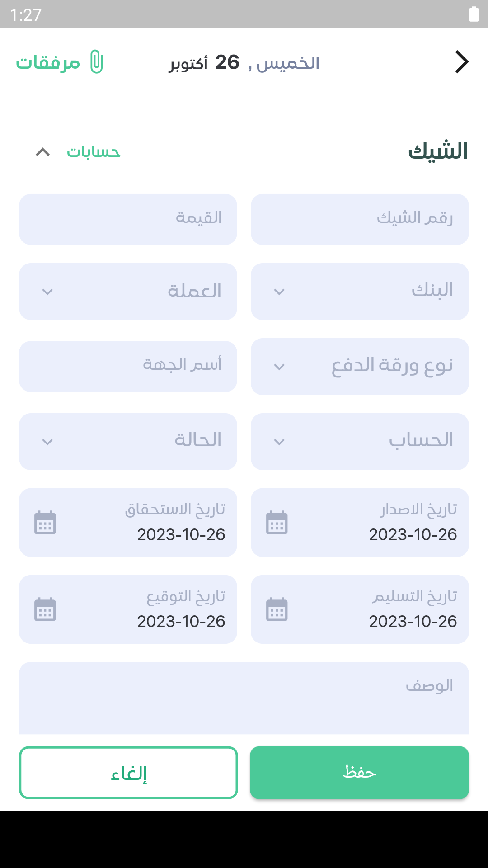This screenshot has height=868, width=488.
Task: Expand the الحالة dropdown
Action: 128,442
